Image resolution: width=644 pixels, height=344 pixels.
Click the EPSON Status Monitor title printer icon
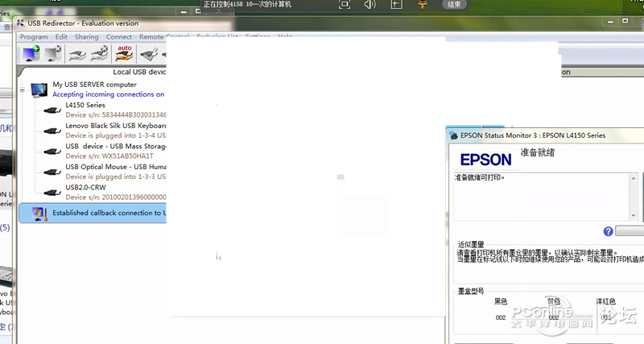453,135
